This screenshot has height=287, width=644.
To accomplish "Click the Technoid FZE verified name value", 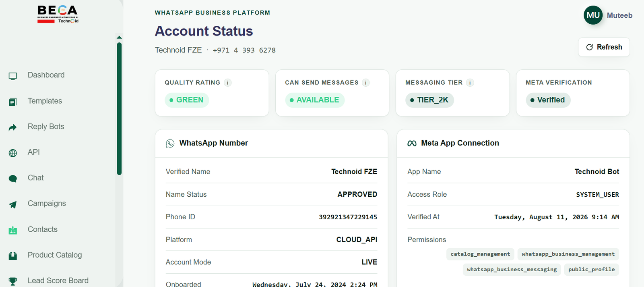I will pyautogui.click(x=354, y=172).
